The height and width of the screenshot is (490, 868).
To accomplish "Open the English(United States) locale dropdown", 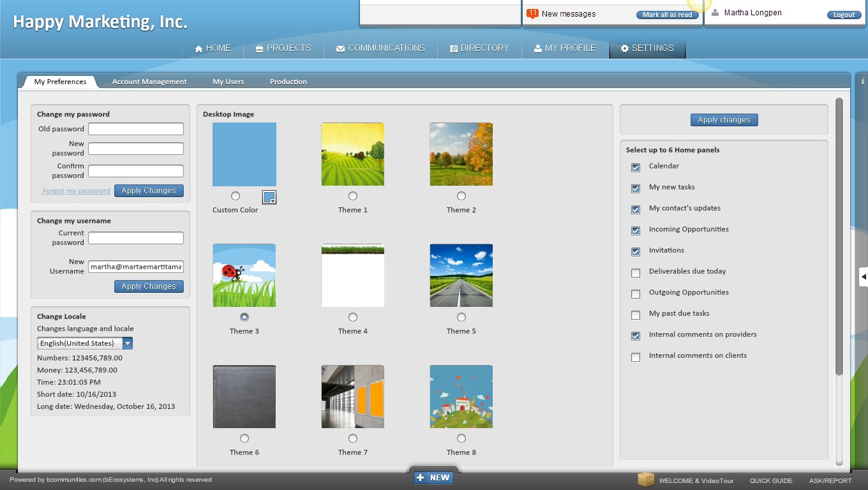I will point(128,343).
